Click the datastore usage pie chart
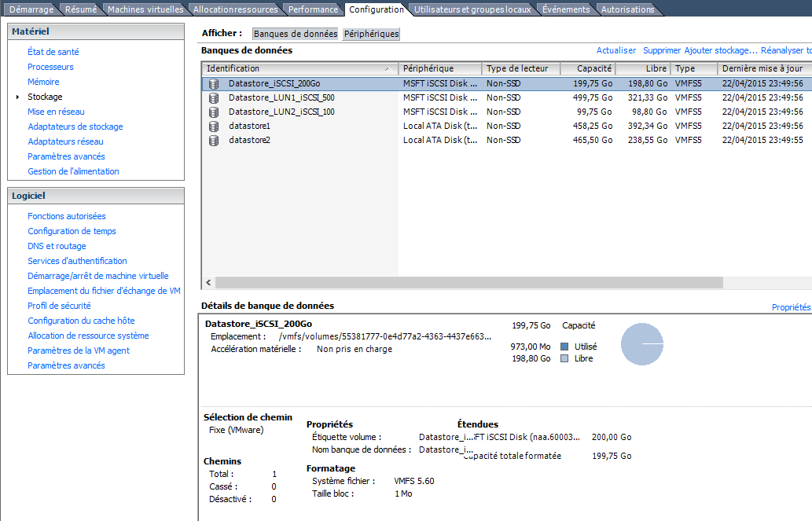The height and width of the screenshot is (521, 812). point(642,344)
